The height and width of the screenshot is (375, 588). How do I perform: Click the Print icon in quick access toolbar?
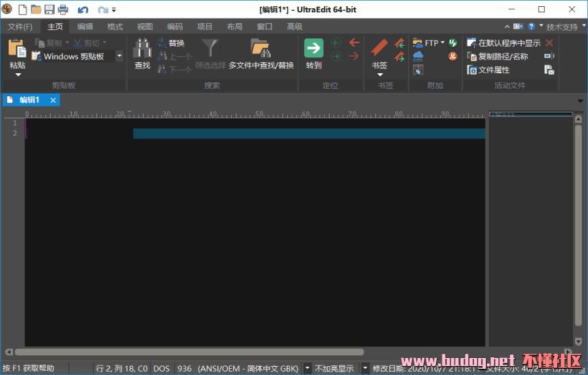(x=63, y=10)
